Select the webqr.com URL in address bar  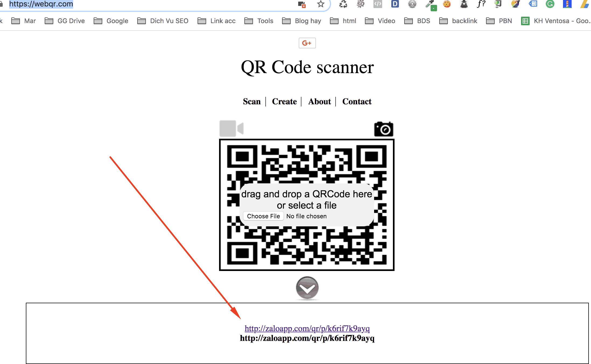tap(41, 4)
